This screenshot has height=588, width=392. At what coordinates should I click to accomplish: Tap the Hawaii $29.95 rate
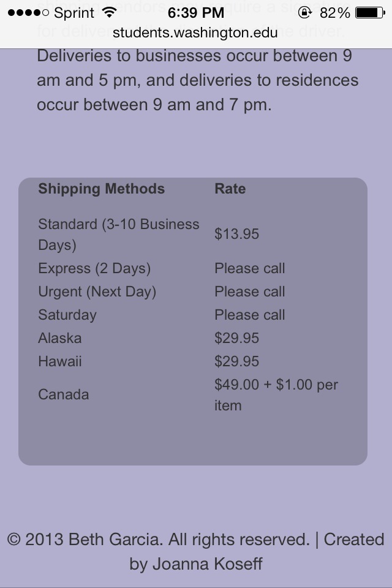pos(236,361)
